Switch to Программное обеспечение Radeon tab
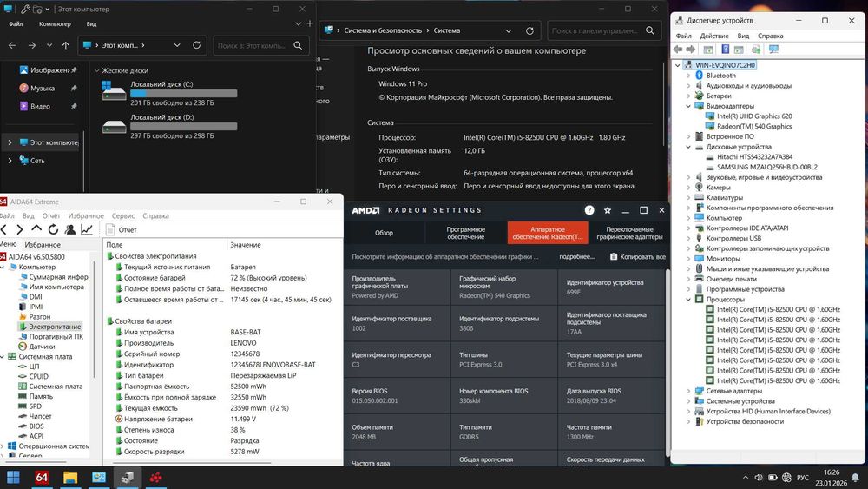The width and height of the screenshot is (868, 489). pyautogui.click(x=465, y=233)
